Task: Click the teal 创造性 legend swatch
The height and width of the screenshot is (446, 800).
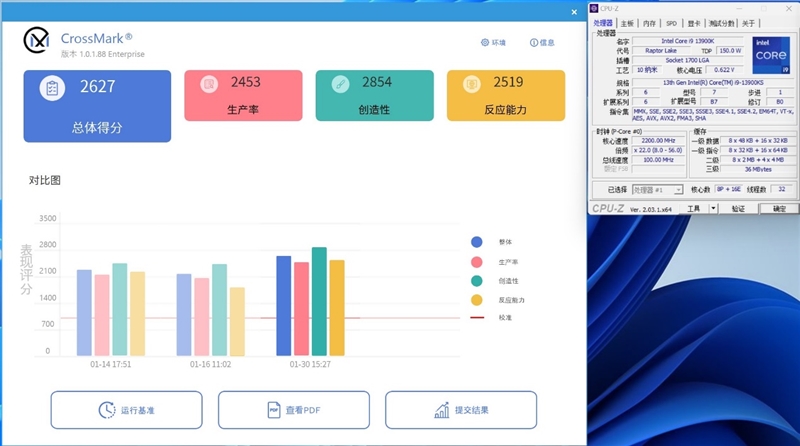Action: coord(477,281)
